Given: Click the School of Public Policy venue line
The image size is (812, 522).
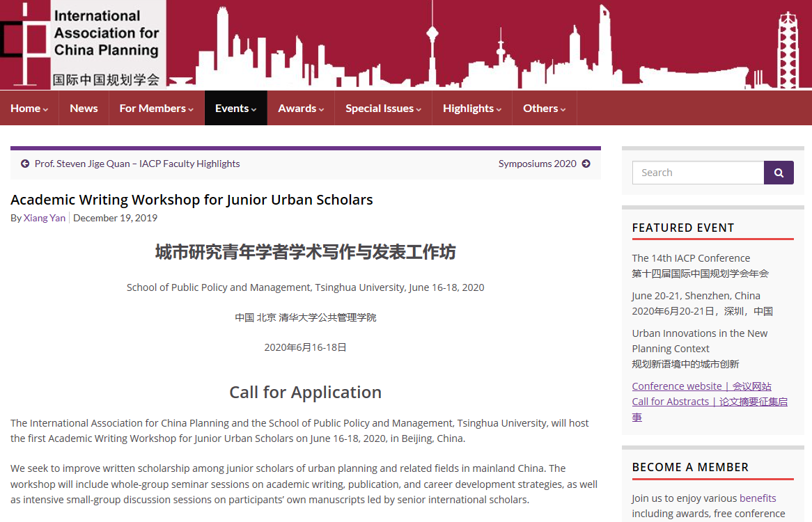Looking at the screenshot, I should point(306,287).
